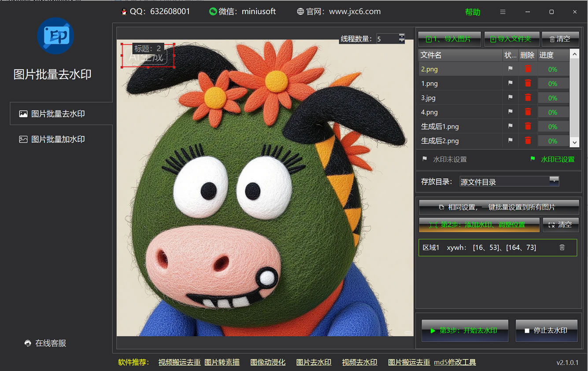This screenshot has width=588, height=371.
Task: Click the 在线客服 support icon
Action: (28, 343)
